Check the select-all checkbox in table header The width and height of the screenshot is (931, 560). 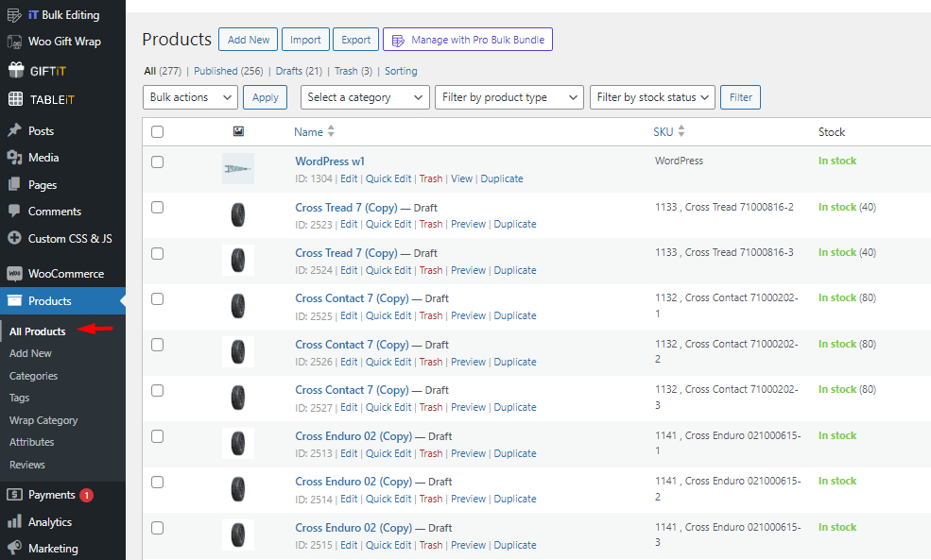(x=157, y=131)
